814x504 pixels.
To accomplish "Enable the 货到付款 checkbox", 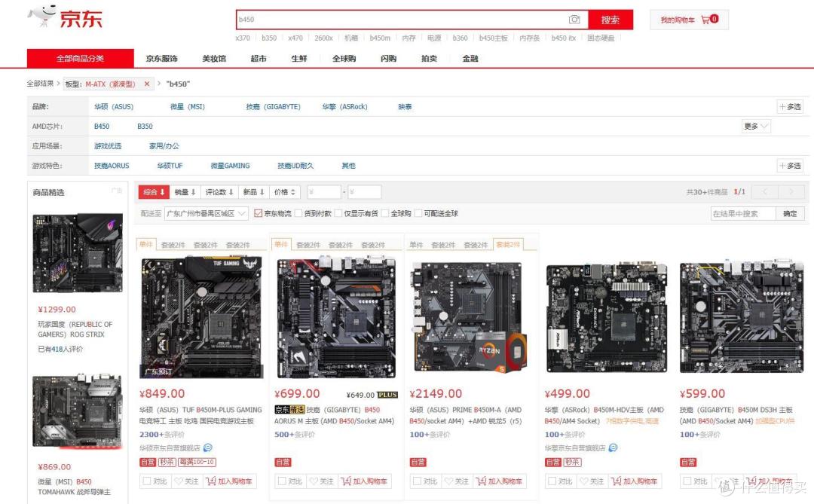I will [x=298, y=213].
